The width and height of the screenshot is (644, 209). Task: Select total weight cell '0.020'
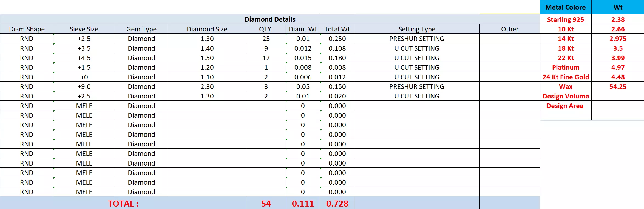click(x=337, y=96)
